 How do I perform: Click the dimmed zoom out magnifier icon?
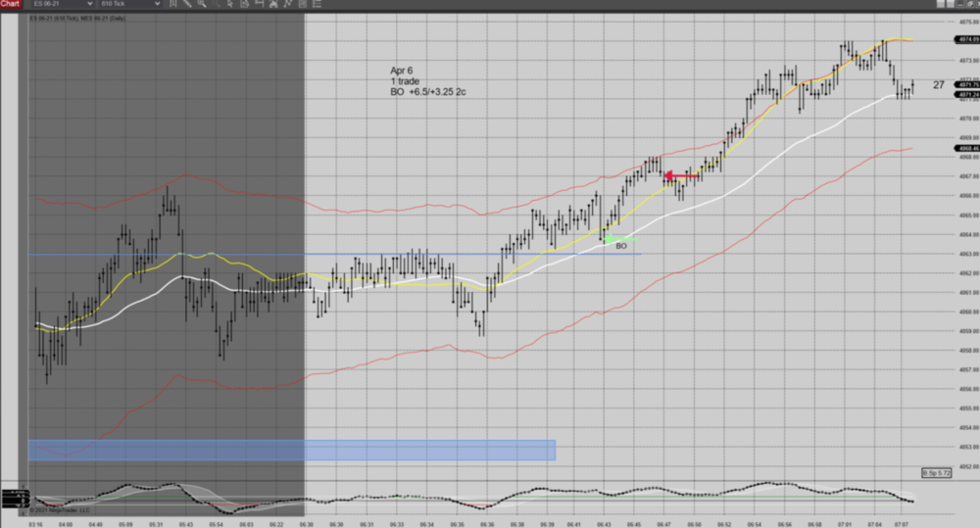pos(216,4)
